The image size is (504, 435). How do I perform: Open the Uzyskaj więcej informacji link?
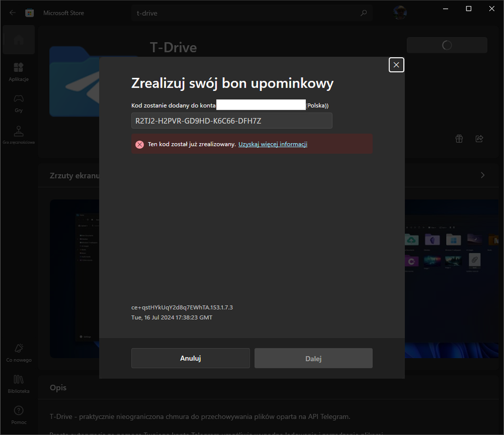[273, 144]
